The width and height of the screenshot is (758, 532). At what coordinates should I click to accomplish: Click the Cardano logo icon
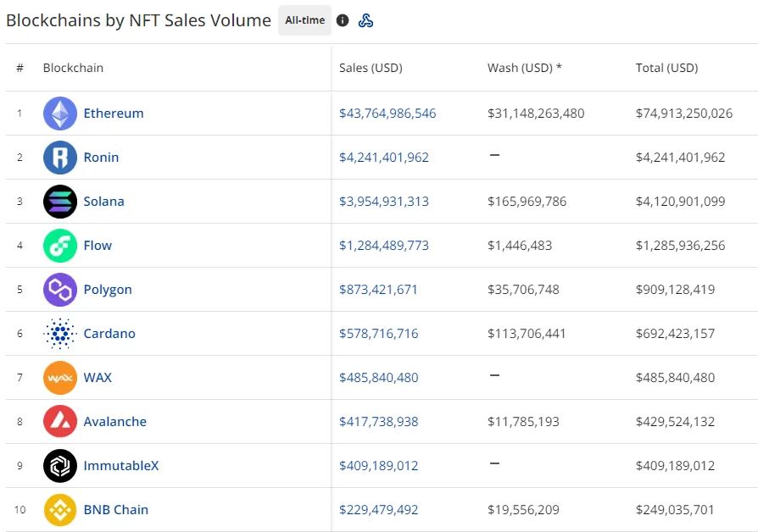point(60,334)
